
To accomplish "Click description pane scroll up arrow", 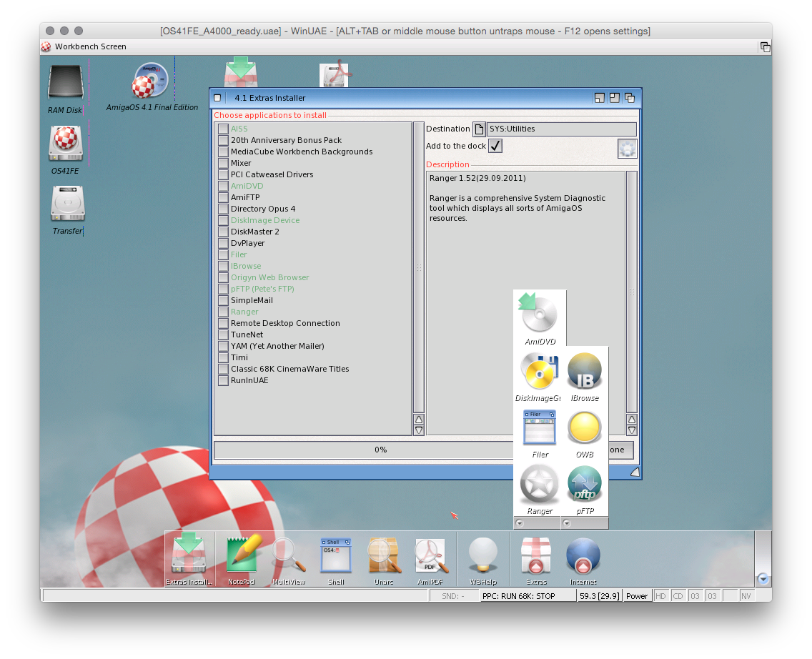I will [632, 420].
